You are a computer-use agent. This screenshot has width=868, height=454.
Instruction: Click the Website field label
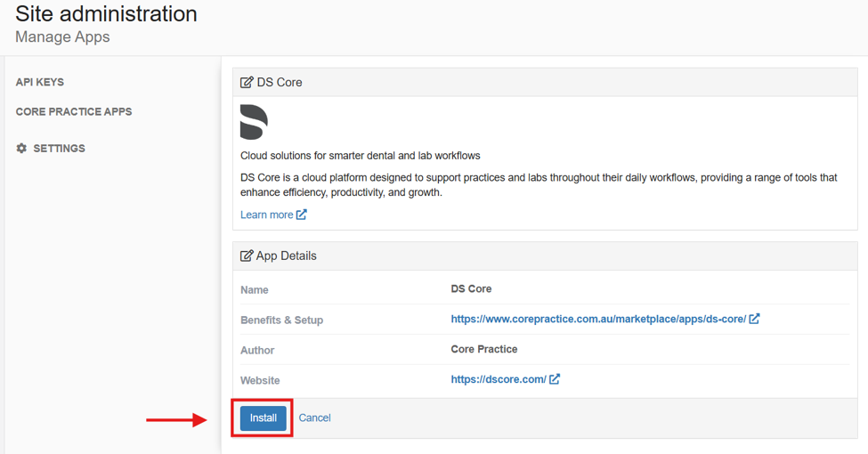(x=260, y=380)
